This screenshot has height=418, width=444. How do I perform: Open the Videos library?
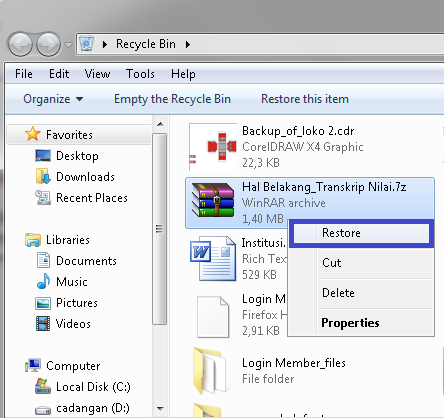tap(73, 324)
